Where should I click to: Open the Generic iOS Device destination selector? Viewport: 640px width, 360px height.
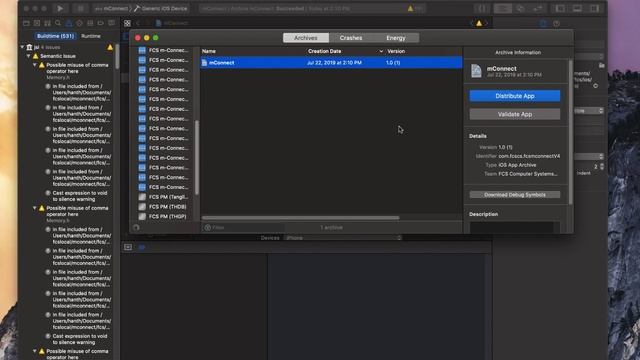(x=161, y=8)
